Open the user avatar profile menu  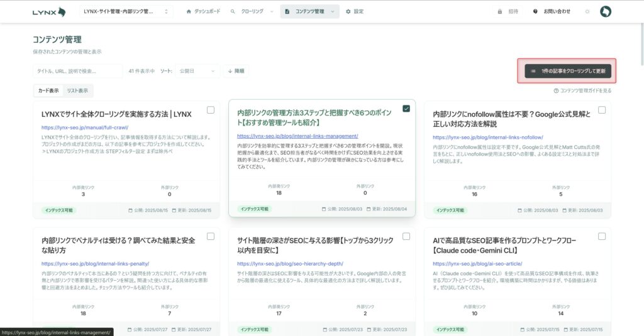coord(605,11)
